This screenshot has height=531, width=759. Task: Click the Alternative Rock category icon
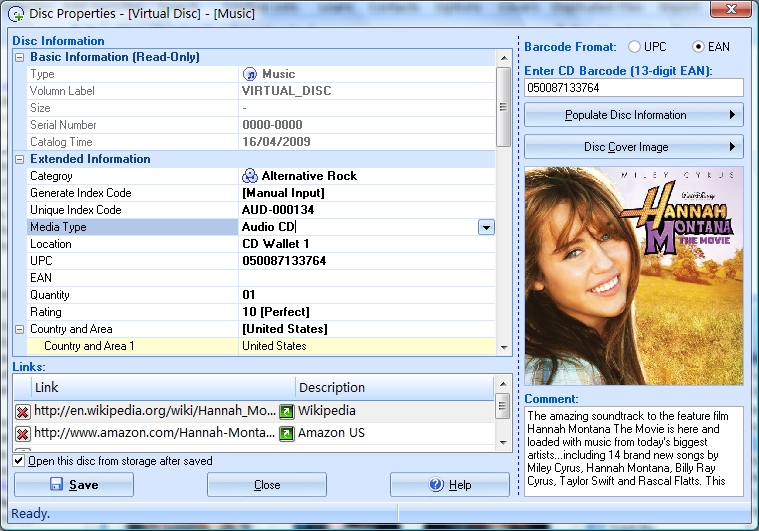(250, 176)
